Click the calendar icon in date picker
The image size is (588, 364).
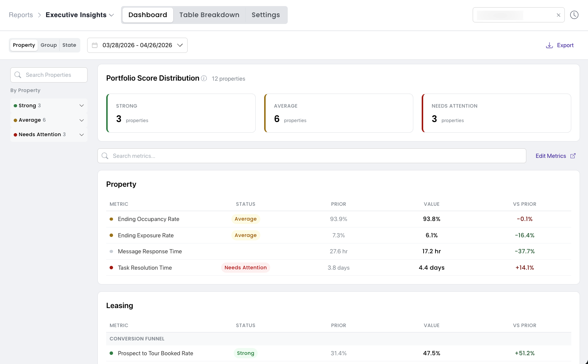[x=95, y=45]
